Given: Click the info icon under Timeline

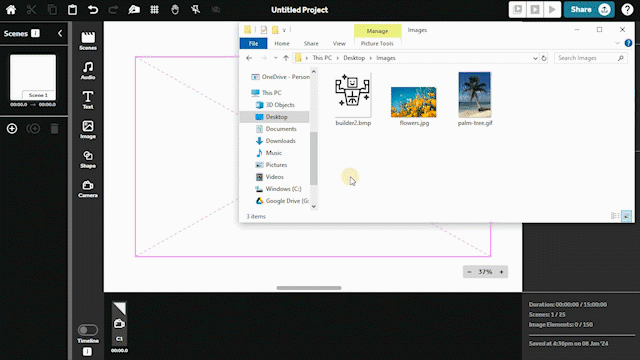Looking at the screenshot, I should point(87,351).
